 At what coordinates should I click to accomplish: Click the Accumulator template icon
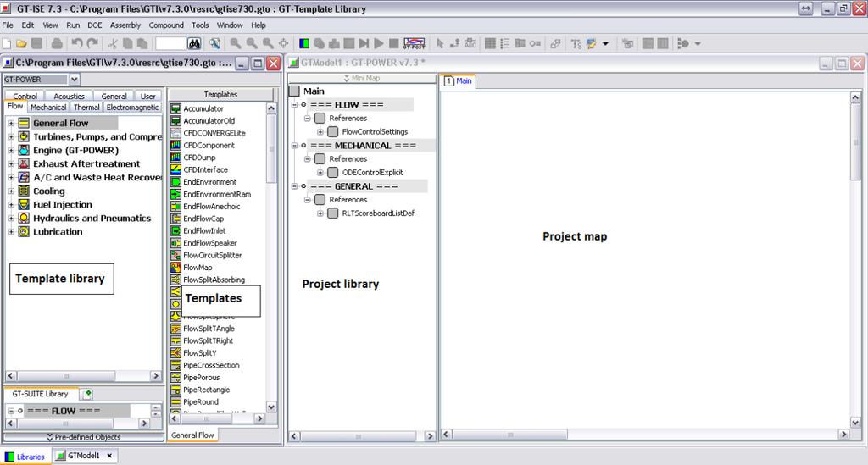[x=175, y=108]
